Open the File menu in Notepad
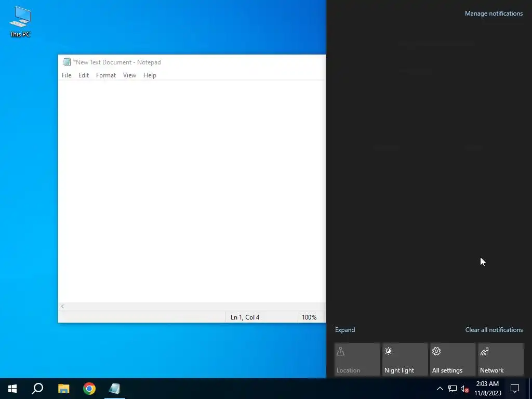Screen dimensions: 532x399 pos(66,75)
